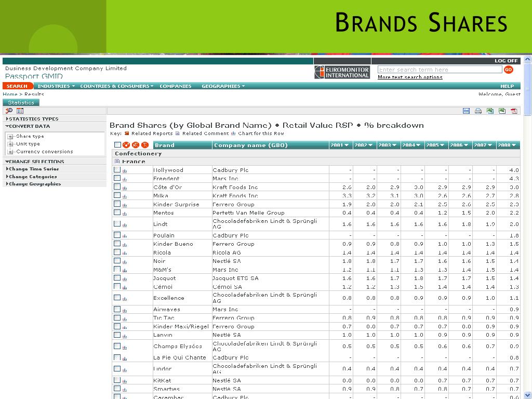Open the chart for the Milka row
The width and height of the screenshot is (532, 399).
click(125, 196)
